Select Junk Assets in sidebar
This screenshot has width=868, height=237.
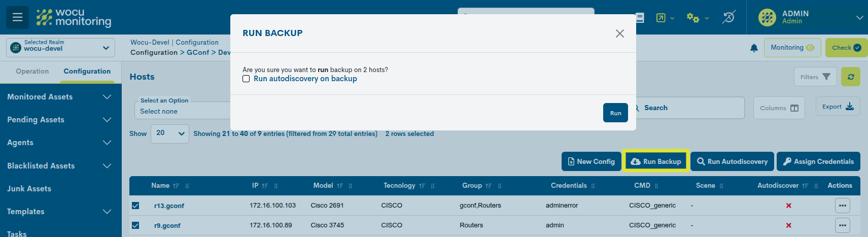click(x=29, y=189)
